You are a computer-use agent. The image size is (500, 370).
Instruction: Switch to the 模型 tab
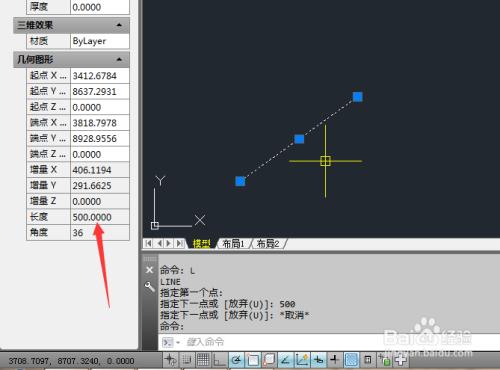202,244
